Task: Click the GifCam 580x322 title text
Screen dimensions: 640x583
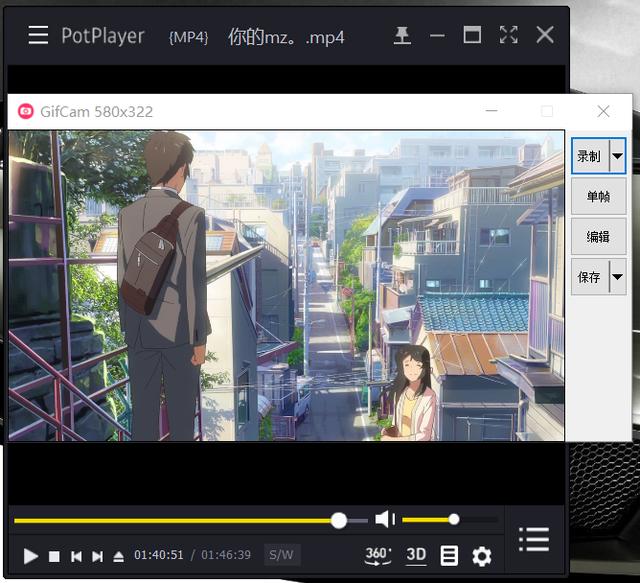Action: pos(97,111)
